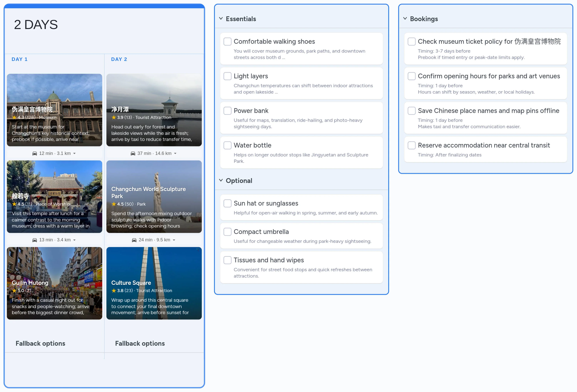The width and height of the screenshot is (577, 392).
Task: Click the star icon beside 4.5 on 般若寺
Action: [15, 204]
